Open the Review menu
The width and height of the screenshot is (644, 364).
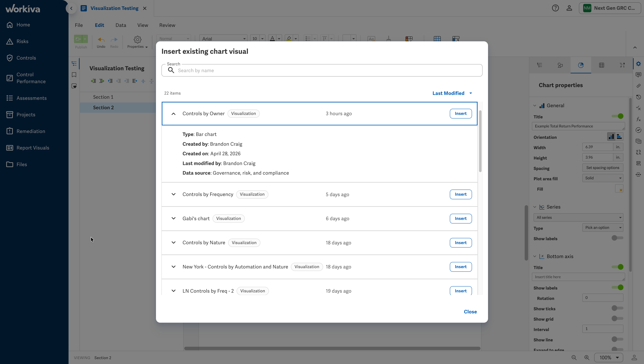click(x=167, y=25)
